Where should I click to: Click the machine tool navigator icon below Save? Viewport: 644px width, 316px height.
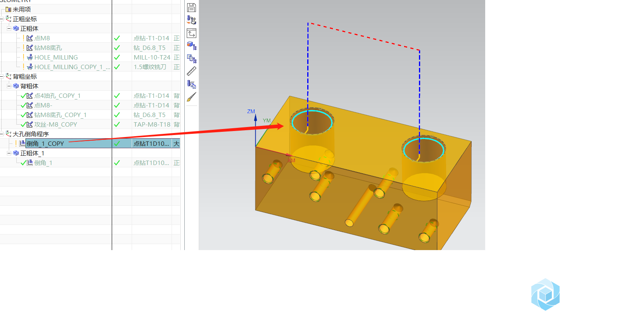click(x=192, y=20)
